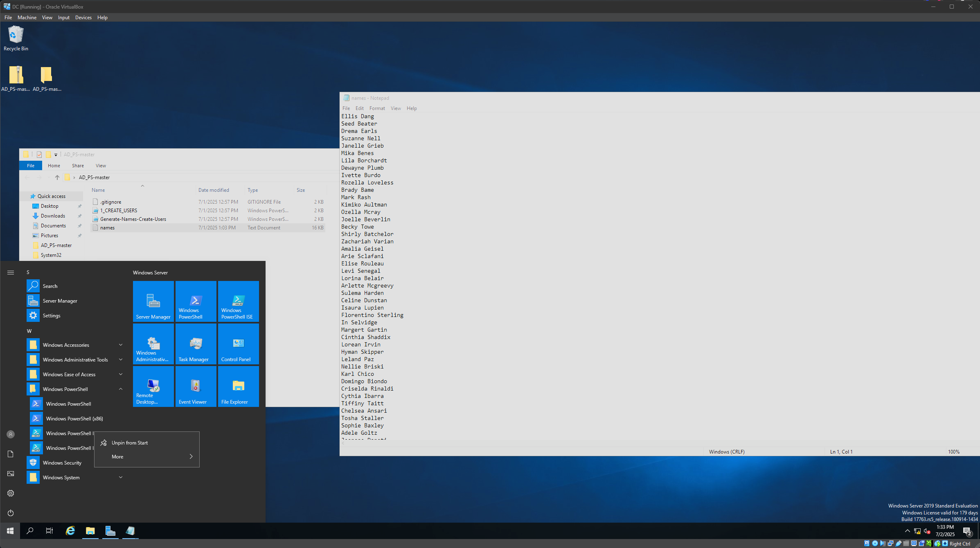This screenshot has width=980, height=548.
Task: Click the Explorer address bar path AD_PS-master
Action: click(94, 177)
